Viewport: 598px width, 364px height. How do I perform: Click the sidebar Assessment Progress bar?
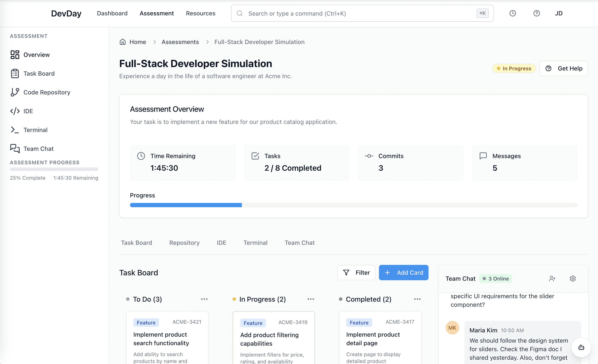pyautogui.click(x=54, y=169)
